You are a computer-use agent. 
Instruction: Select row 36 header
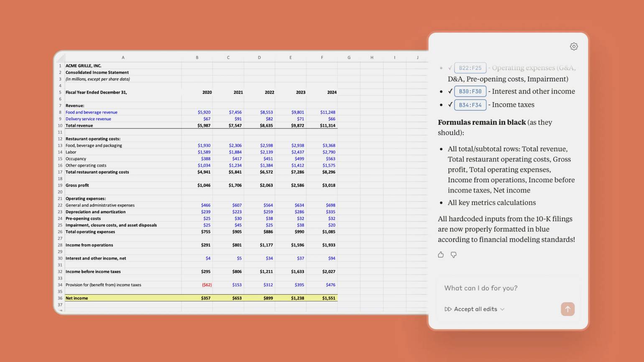click(60, 298)
